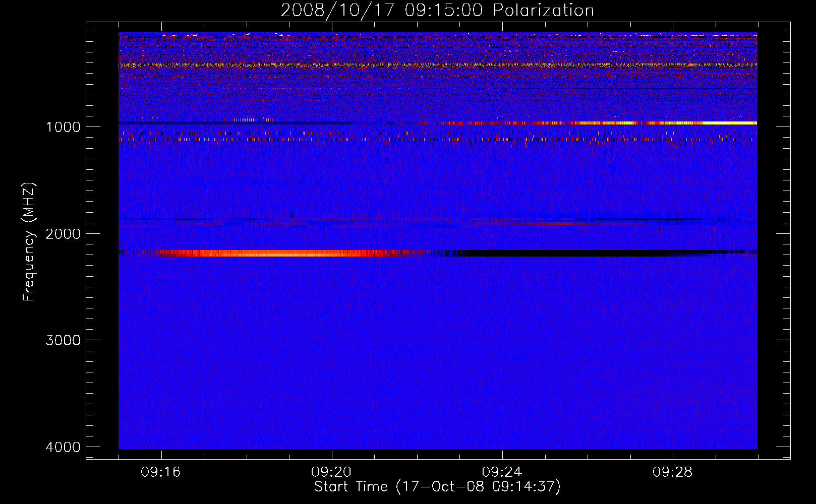
Task: Click the 09:20 time tick label
Action: [331, 472]
